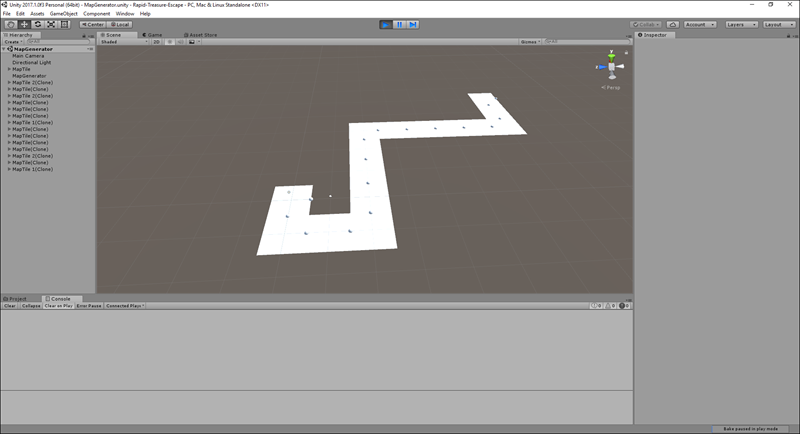Open the GameObject menu
800x434 pixels.
click(63, 13)
